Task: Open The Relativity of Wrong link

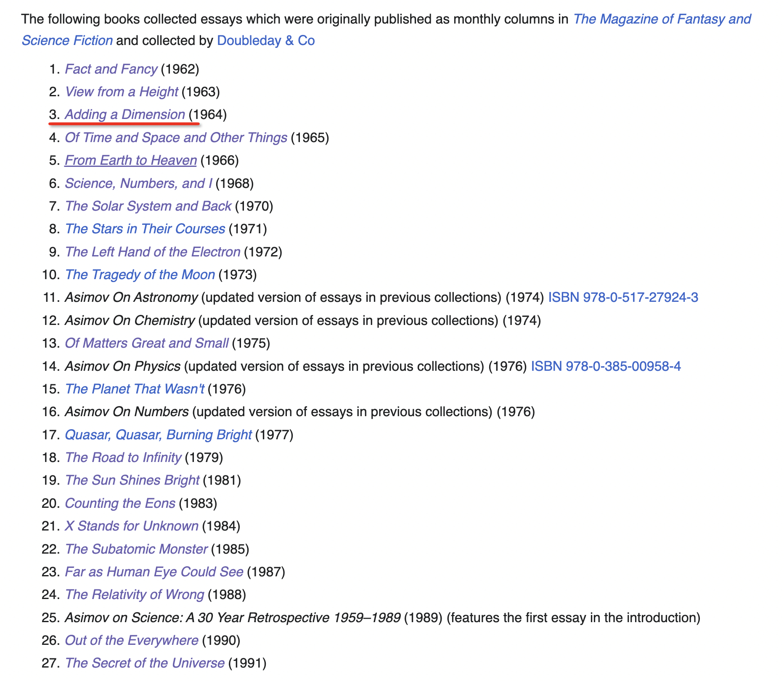Action: coord(135,594)
